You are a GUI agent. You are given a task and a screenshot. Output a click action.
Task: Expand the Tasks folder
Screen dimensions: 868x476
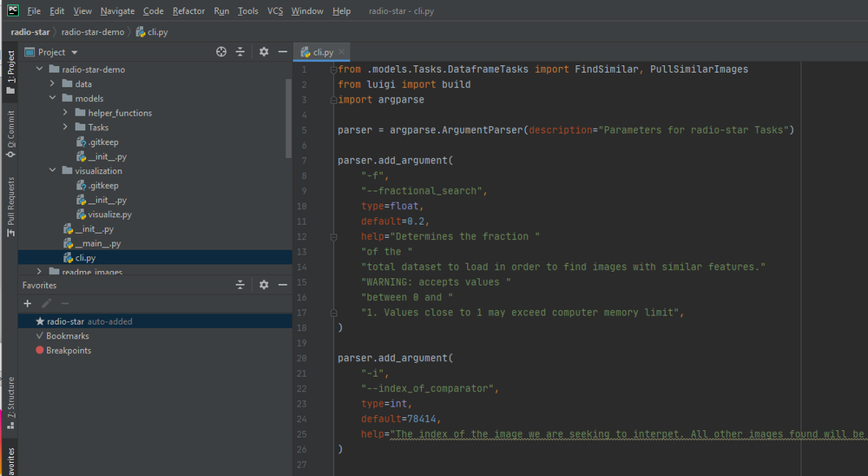click(x=65, y=127)
